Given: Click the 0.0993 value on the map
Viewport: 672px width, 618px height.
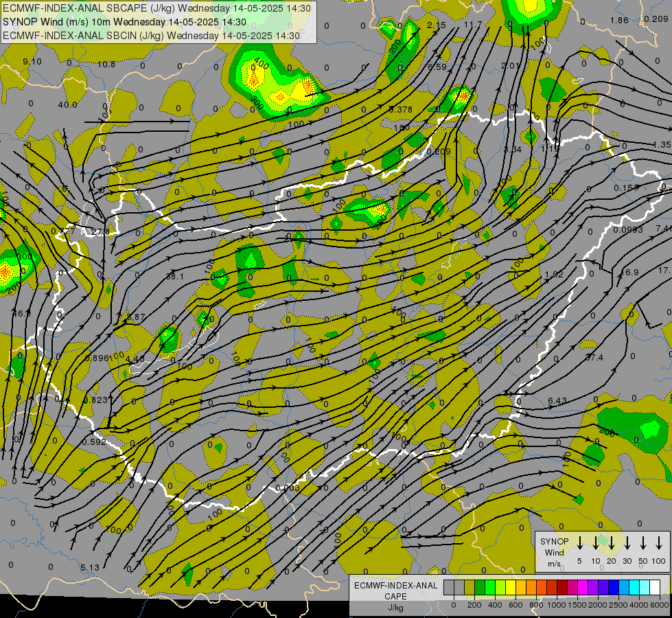Looking at the screenshot, I should [628, 230].
